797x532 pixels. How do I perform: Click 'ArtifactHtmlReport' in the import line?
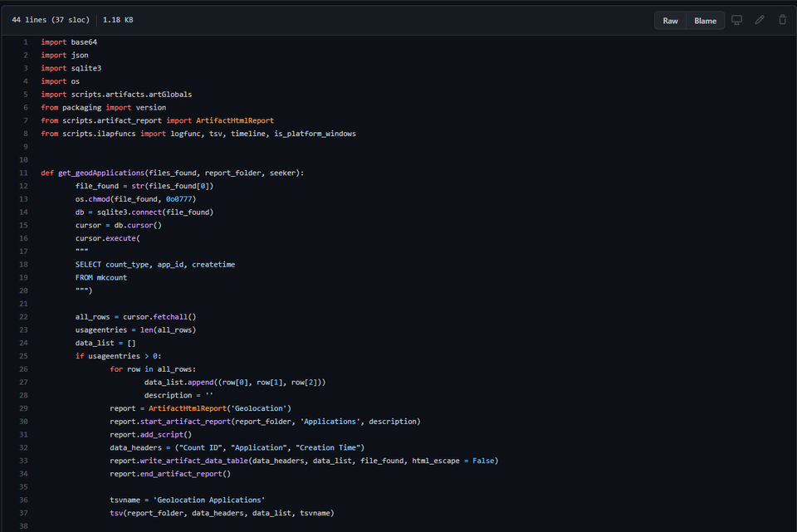click(235, 120)
